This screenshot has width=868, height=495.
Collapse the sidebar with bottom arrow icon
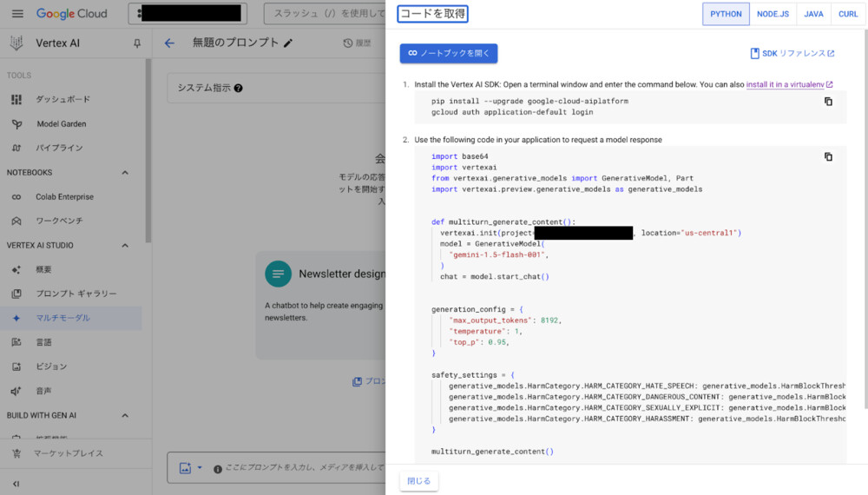coord(16,484)
